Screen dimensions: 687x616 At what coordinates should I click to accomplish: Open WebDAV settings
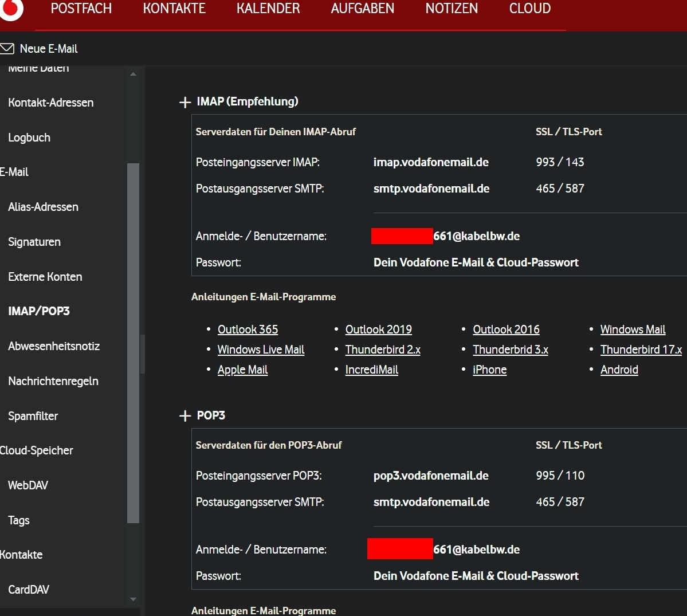[x=28, y=485]
